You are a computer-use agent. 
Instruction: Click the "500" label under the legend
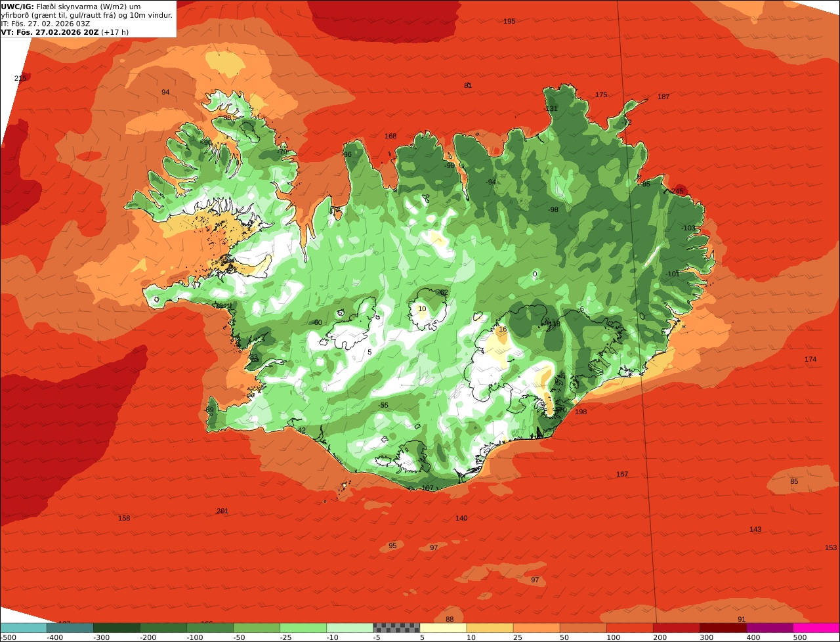pos(800,637)
